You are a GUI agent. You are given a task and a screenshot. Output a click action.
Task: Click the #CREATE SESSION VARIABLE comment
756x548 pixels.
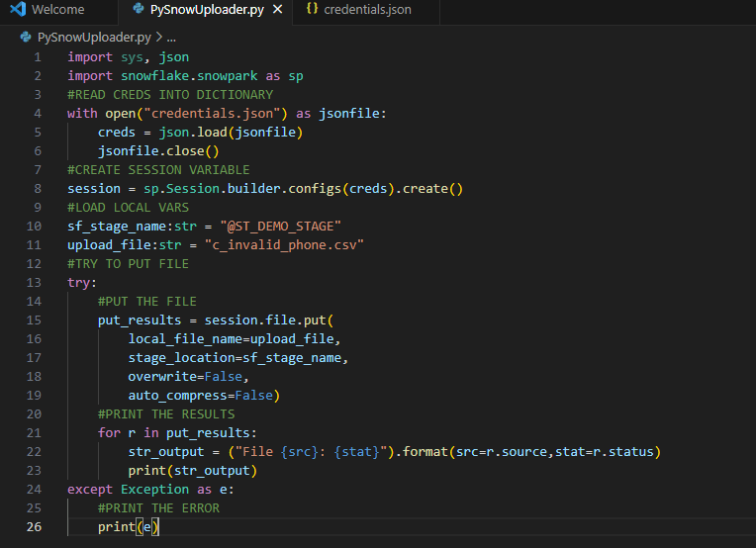pos(158,170)
